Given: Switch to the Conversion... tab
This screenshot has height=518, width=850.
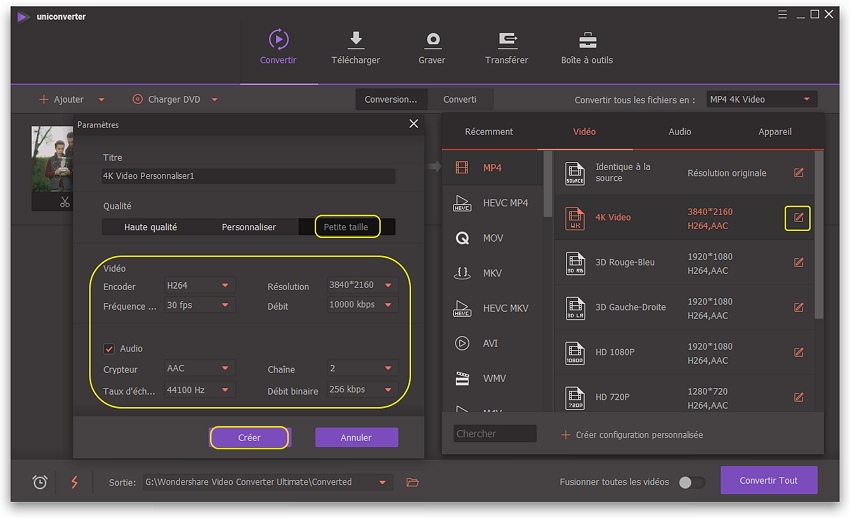Looking at the screenshot, I should tap(391, 100).
